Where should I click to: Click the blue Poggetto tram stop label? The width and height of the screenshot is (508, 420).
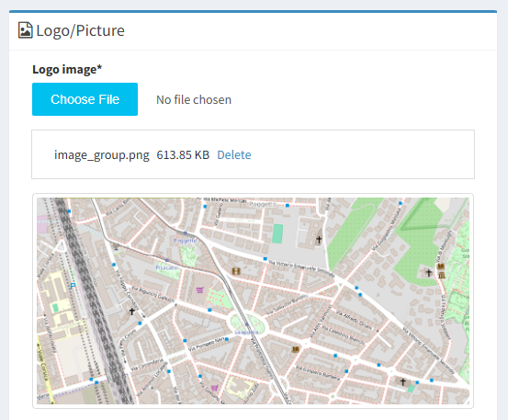point(186,241)
